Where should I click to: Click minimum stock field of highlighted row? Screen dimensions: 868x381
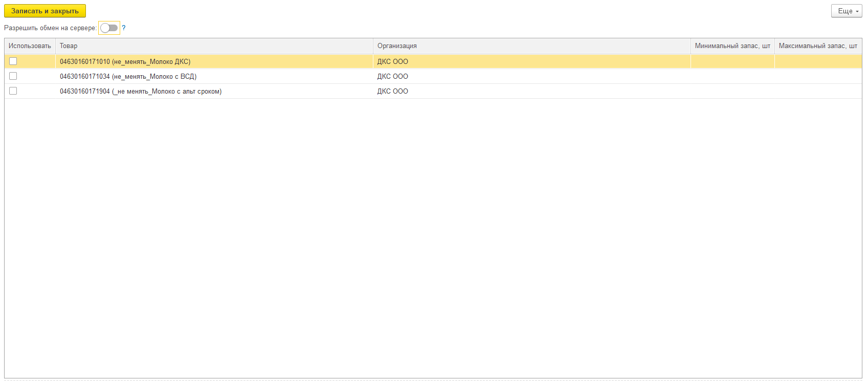point(732,62)
